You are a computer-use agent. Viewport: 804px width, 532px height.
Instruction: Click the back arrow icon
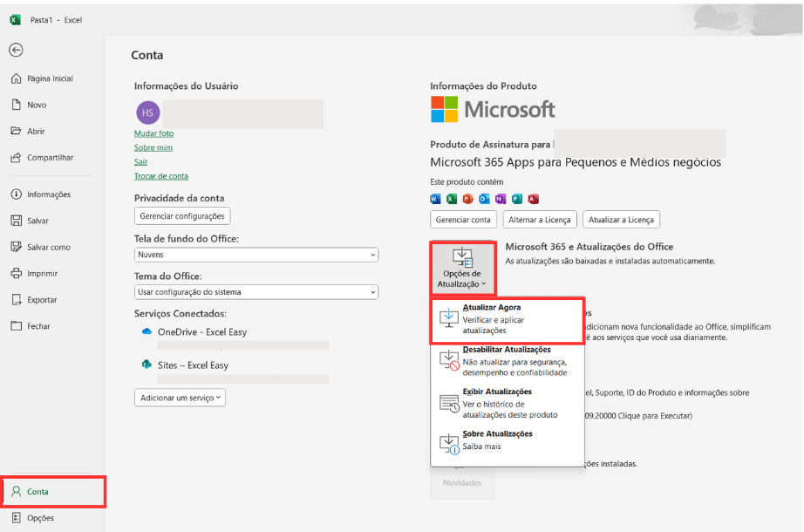point(16,51)
